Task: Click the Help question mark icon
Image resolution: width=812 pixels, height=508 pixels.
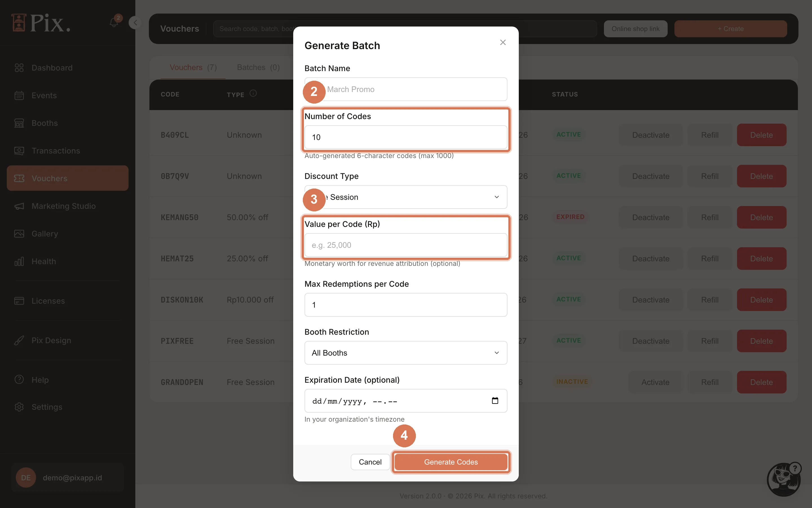Action: (x=19, y=380)
